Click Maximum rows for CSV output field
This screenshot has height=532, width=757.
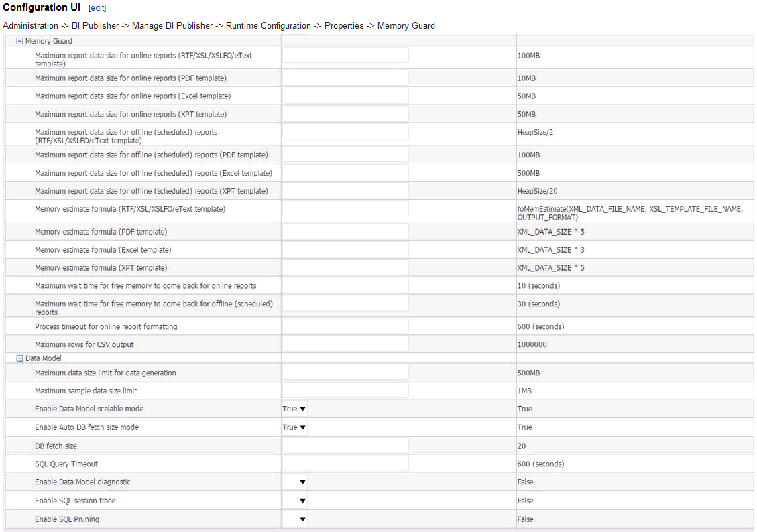point(345,344)
